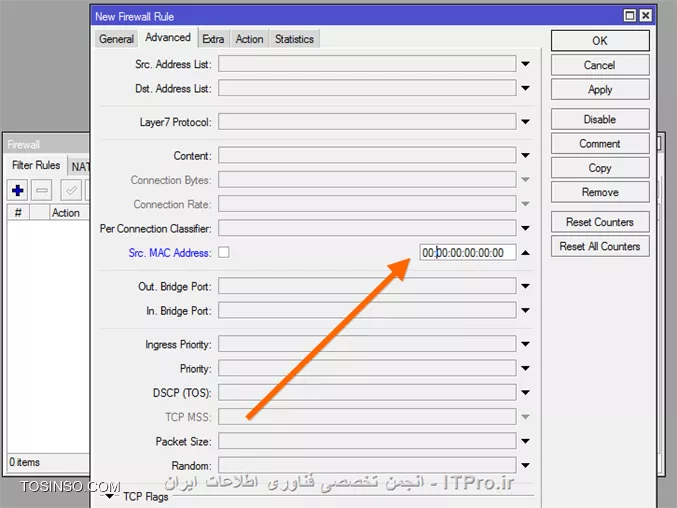Click the Packet Size input field
Image resolution: width=677 pixels, height=508 pixels.
pos(367,441)
